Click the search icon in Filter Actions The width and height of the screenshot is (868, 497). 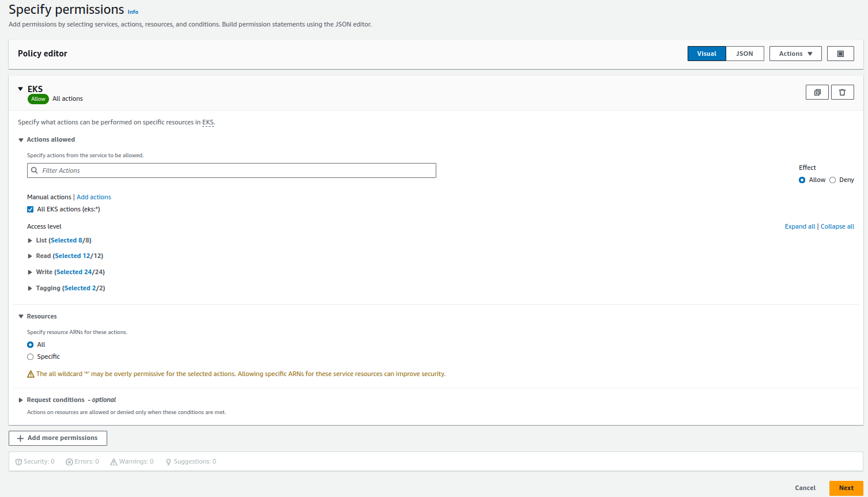[x=35, y=170]
